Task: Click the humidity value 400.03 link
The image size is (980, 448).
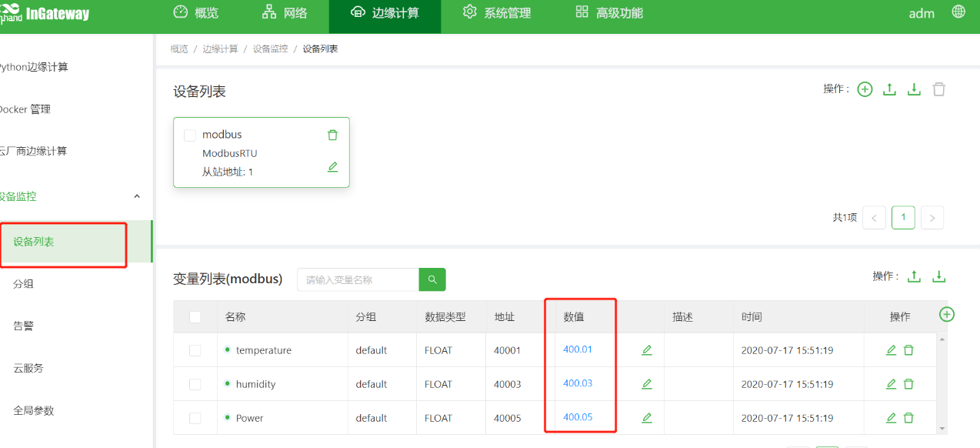Action: click(x=578, y=383)
